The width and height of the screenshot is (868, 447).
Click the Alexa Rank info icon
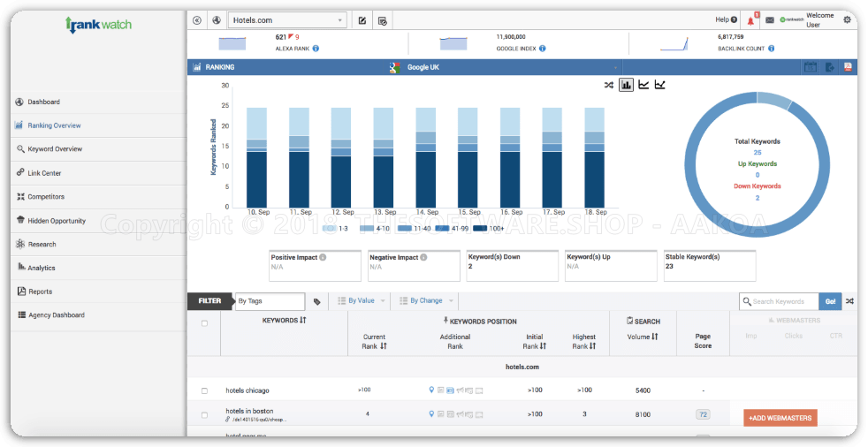316,49
